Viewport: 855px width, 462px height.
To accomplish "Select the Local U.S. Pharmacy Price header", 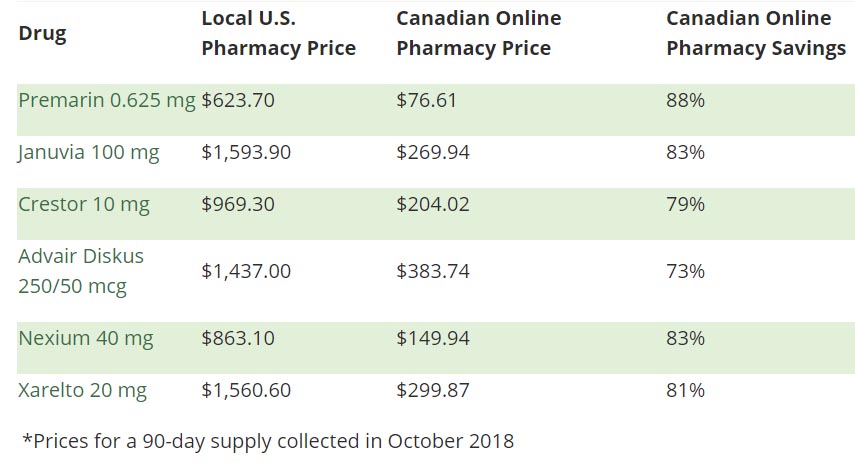I will [279, 33].
